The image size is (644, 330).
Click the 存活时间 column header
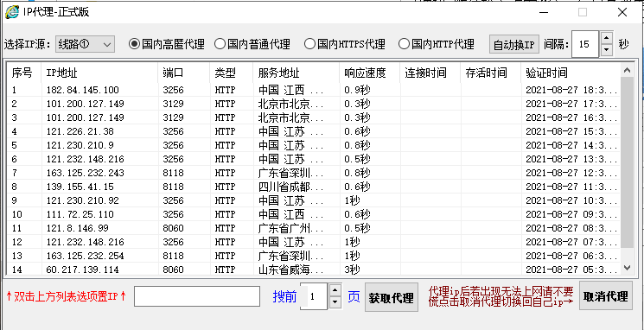(x=491, y=73)
